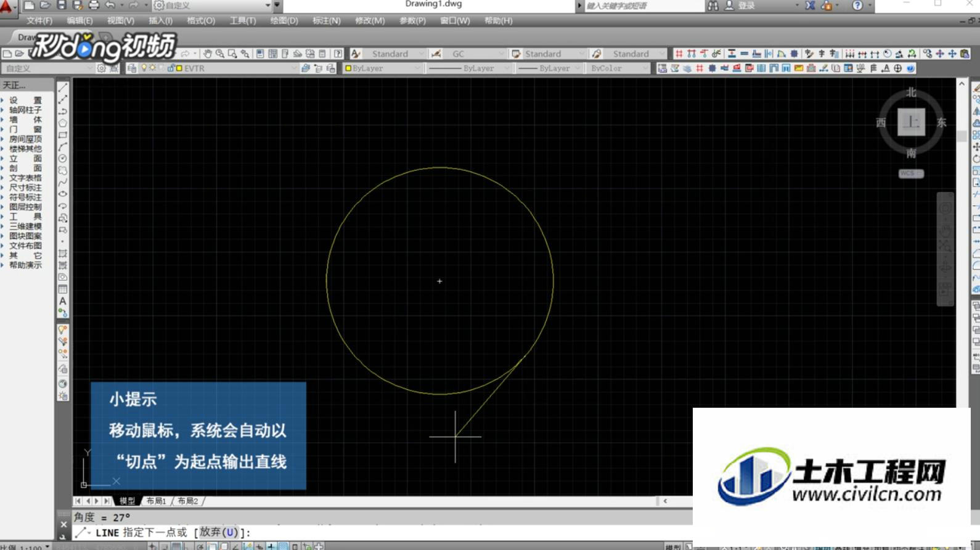Click the vertical scrollbar up arrow
This screenshot has width=980, height=550.
962,83
